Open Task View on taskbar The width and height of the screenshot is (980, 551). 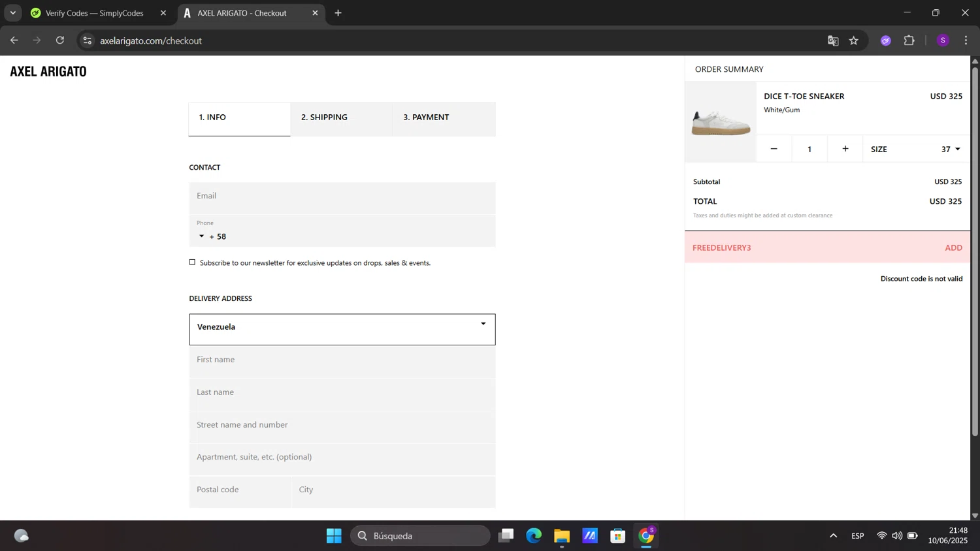coord(506,536)
